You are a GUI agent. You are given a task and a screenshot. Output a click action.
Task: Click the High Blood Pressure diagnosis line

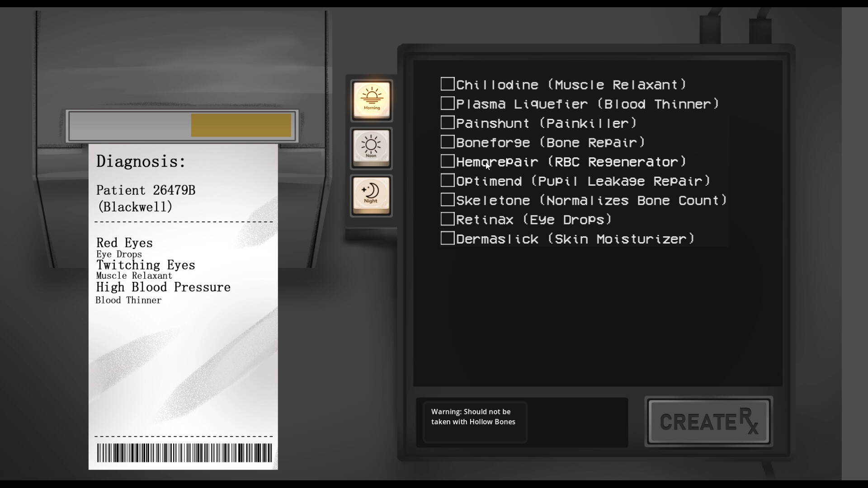click(163, 287)
